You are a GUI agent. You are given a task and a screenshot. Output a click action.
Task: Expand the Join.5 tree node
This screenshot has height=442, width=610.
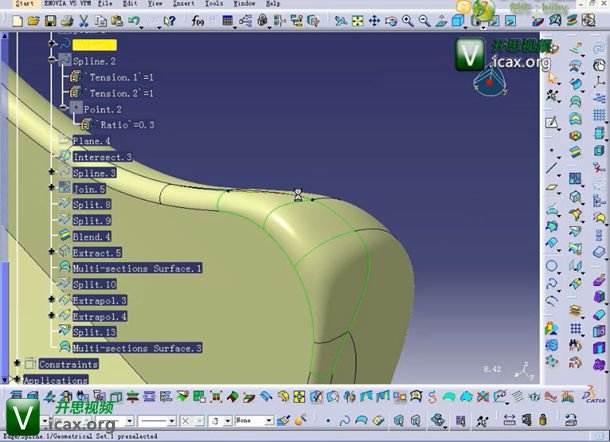52,188
